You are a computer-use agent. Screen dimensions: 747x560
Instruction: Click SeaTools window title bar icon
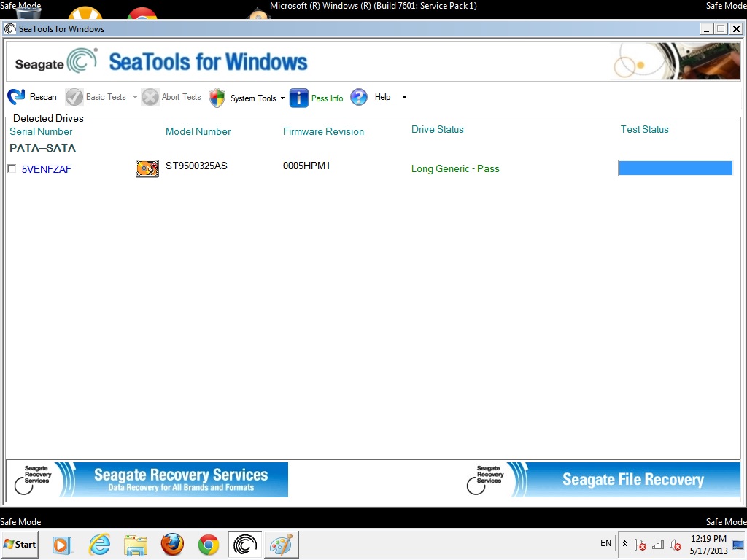pos(9,28)
